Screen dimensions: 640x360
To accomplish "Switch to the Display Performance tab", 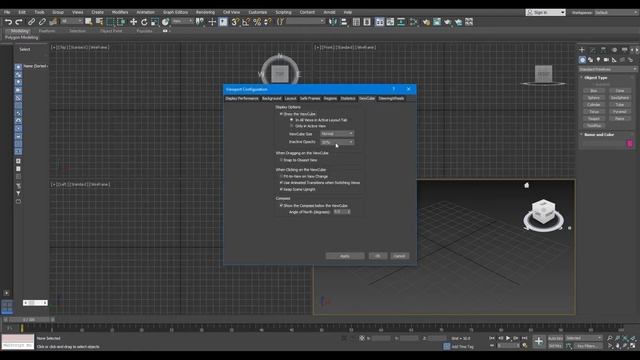I will pyautogui.click(x=242, y=98).
